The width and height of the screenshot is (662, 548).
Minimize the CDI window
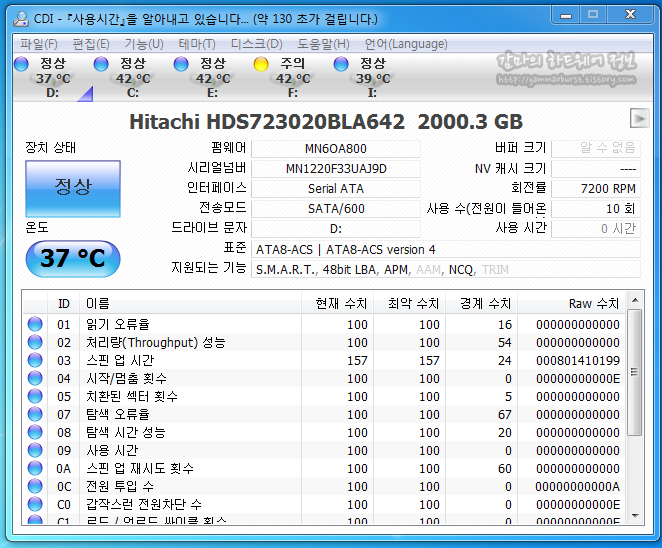pos(566,15)
